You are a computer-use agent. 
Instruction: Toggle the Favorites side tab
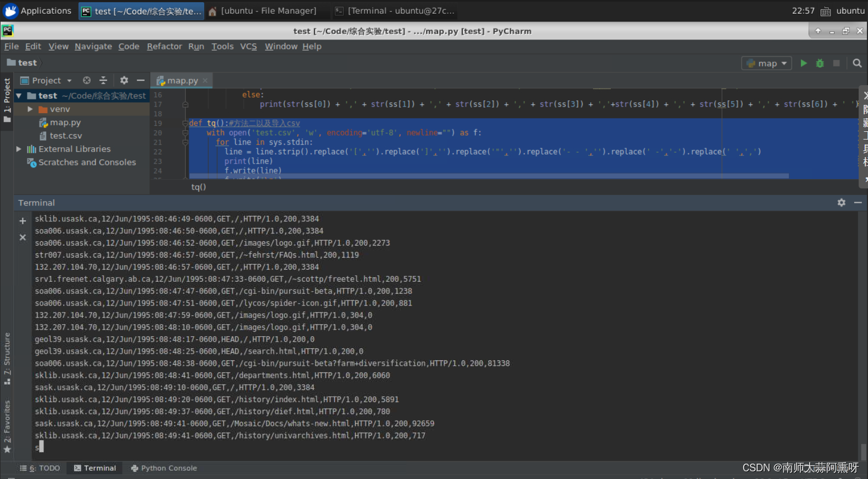[7, 427]
